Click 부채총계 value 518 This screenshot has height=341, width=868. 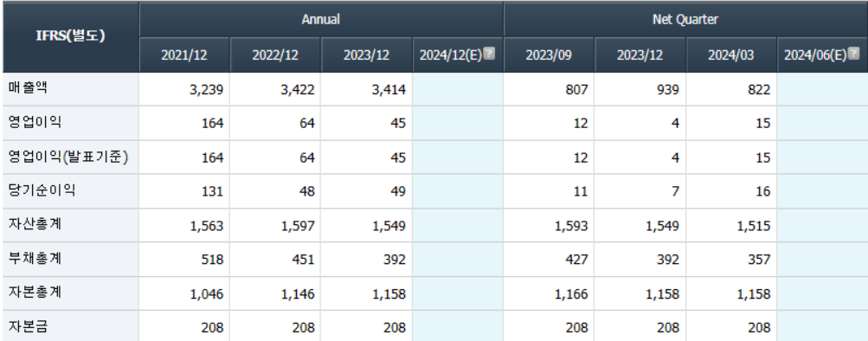213,260
